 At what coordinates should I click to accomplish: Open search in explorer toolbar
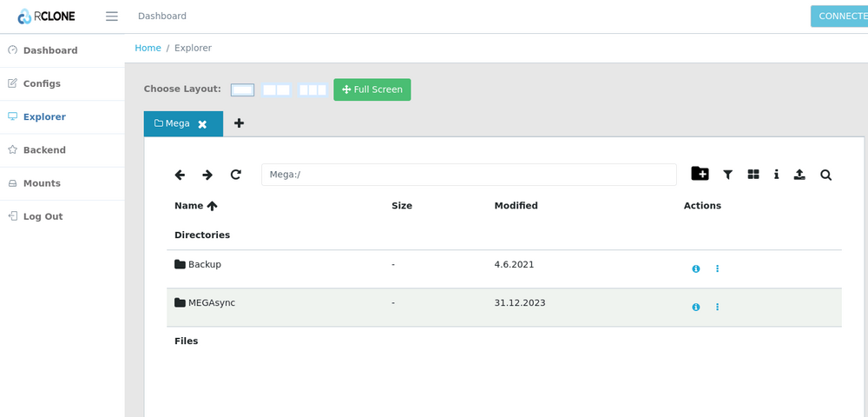coord(826,175)
